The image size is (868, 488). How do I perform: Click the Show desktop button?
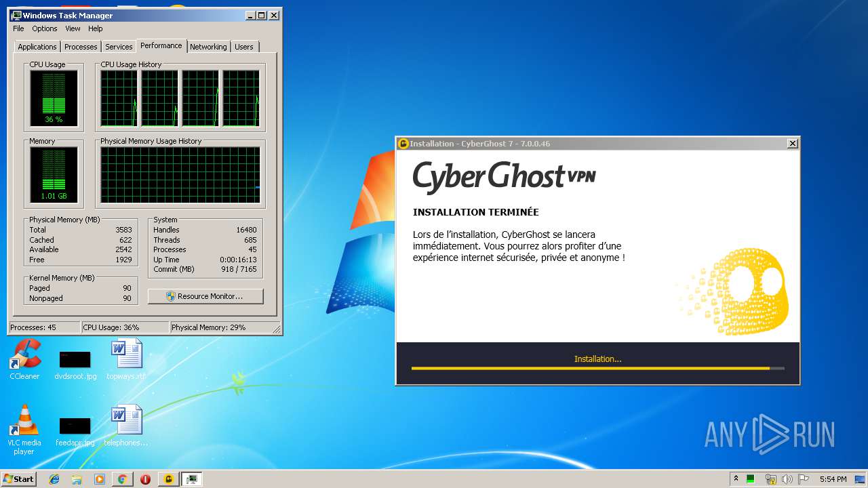pos(861,479)
